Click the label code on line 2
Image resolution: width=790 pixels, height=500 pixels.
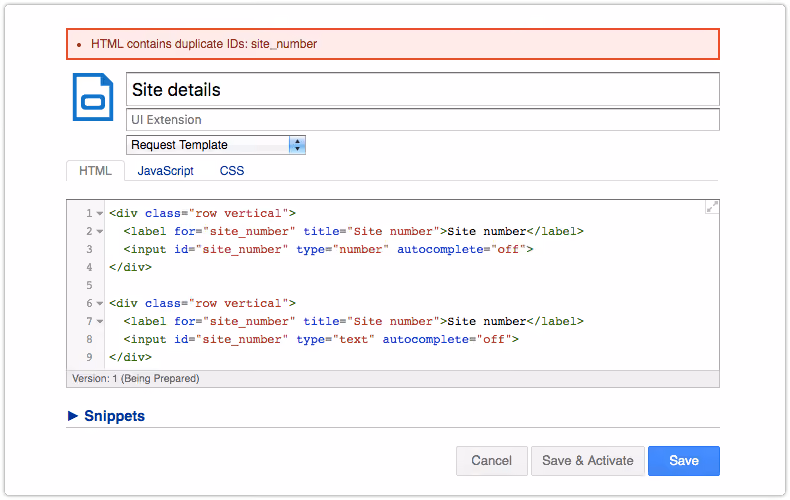(x=354, y=232)
